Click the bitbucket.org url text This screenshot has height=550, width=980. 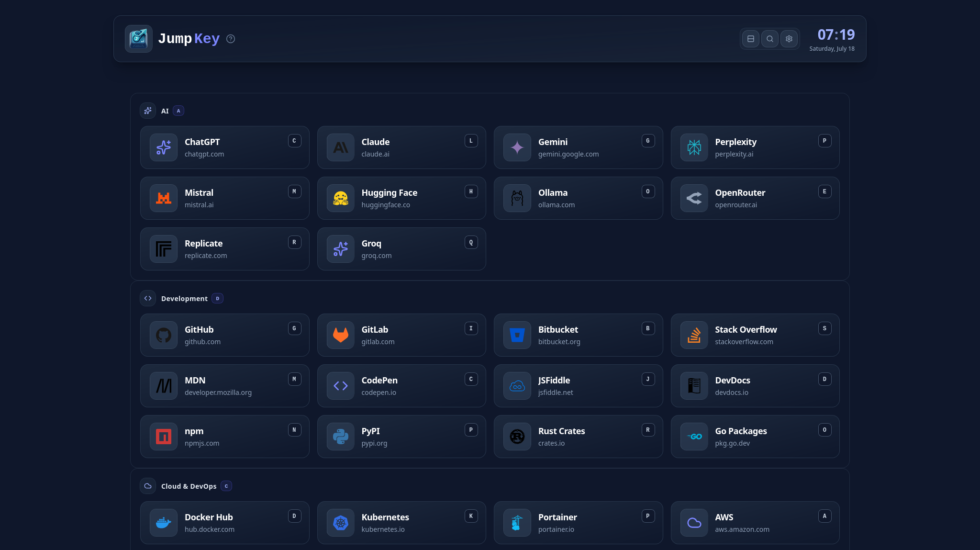(x=559, y=342)
